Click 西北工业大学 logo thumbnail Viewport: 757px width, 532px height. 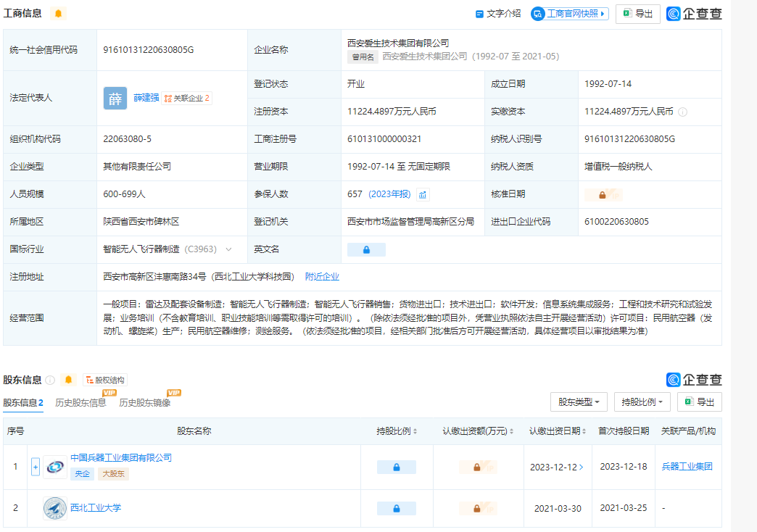click(55, 508)
